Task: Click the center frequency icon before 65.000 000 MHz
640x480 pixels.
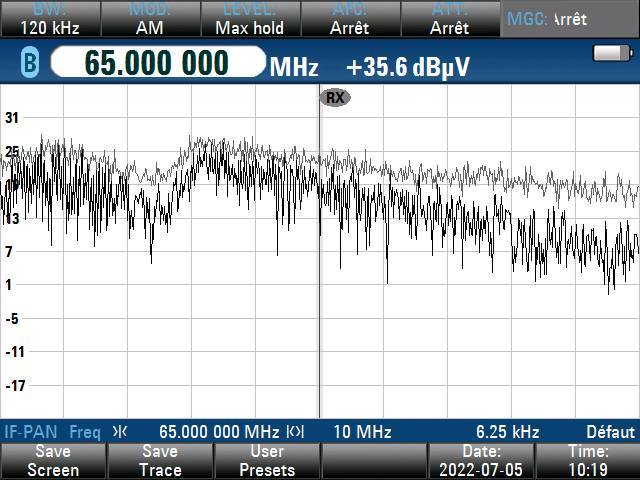Action: point(120,432)
